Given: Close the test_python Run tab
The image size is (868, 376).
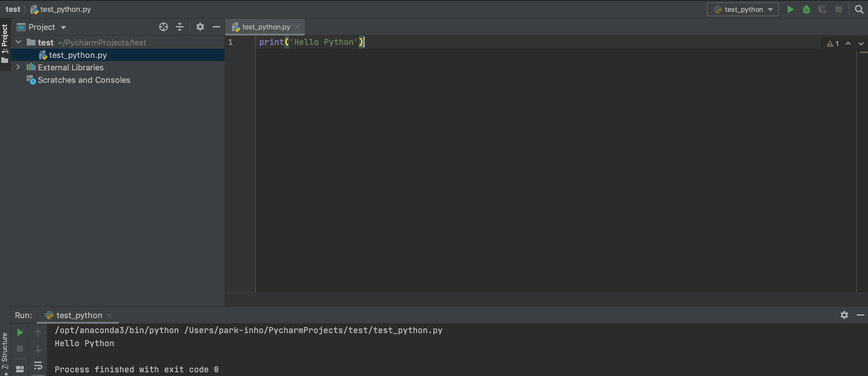Looking at the screenshot, I should tap(109, 315).
